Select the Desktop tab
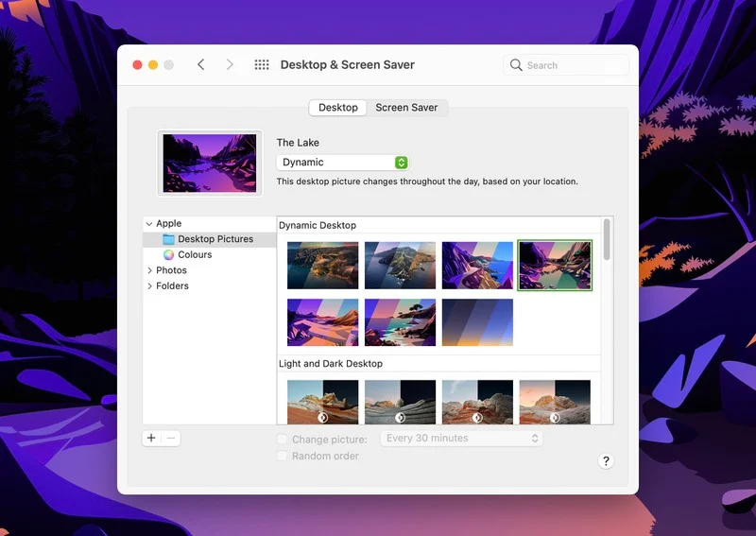 337,108
